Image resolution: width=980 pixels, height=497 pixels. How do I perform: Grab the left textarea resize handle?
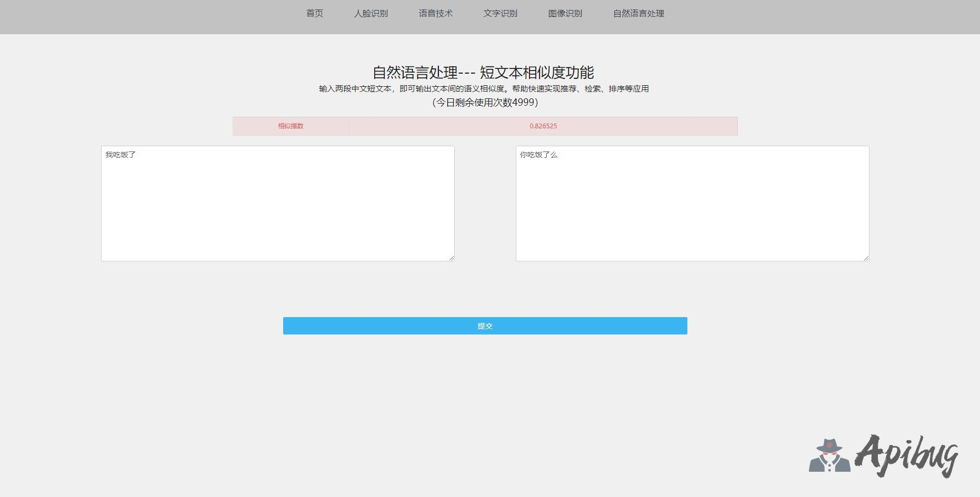click(x=452, y=258)
